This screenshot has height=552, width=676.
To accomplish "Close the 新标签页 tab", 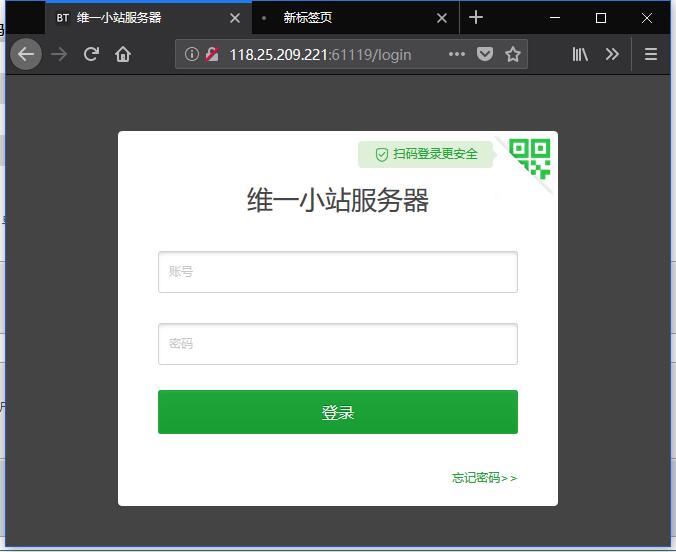I will (x=442, y=18).
